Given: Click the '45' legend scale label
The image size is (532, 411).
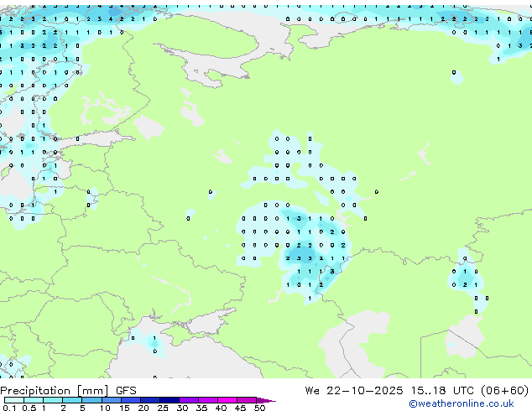Looking at the screenshot, I should click(x=240, y=408).
